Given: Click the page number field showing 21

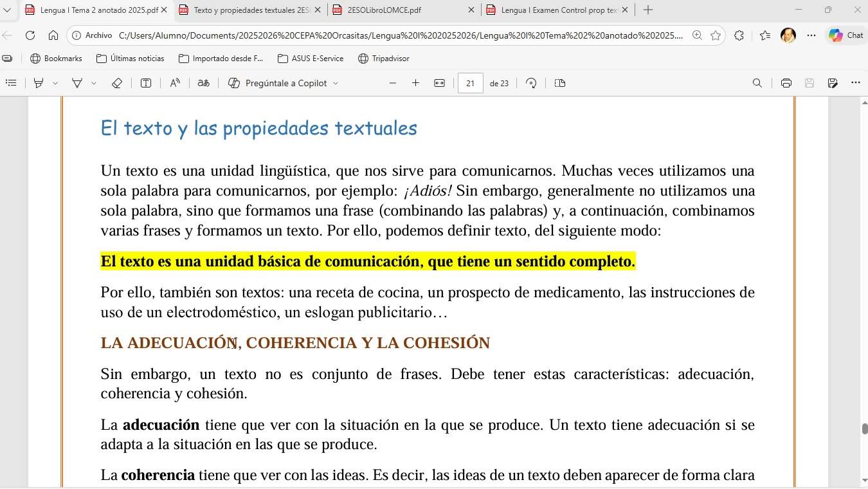Looking at the screenshot, I should pyautogui.click(x=470, y=83).
